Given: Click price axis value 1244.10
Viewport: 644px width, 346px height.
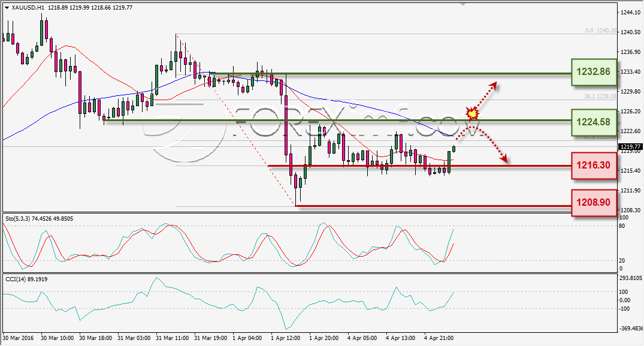Looking at the screenshot, I should [x=630, y=13].
